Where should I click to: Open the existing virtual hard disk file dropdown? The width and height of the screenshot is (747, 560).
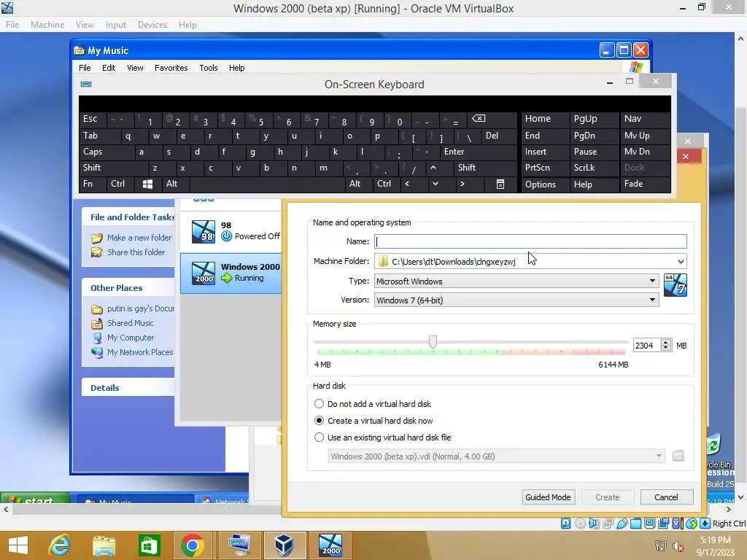[x=496, y=456]
